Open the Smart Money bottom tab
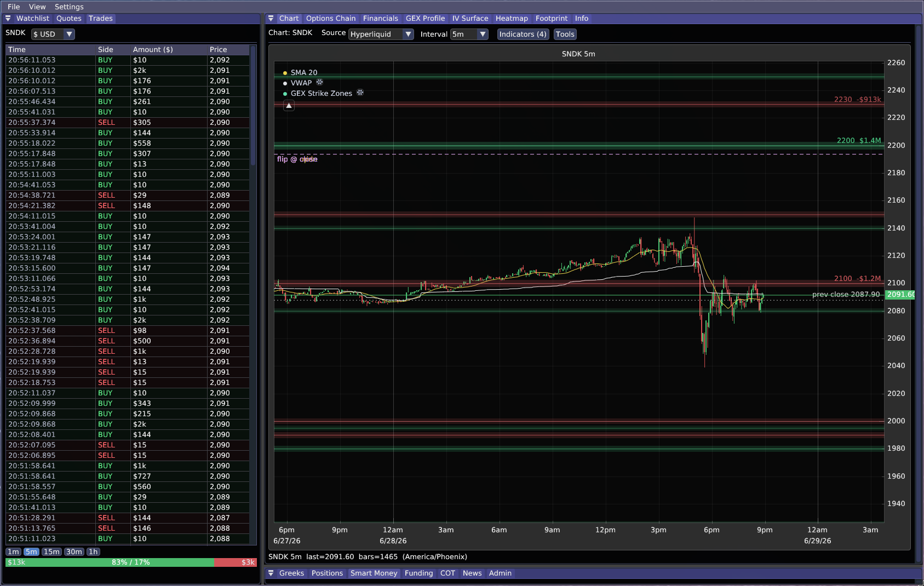This screenshot has width=924, height=586. coord(374,573)
